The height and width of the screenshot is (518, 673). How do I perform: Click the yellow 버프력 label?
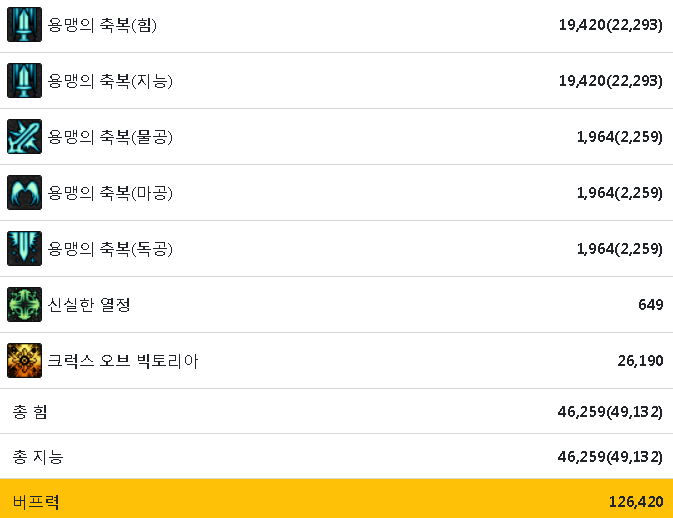click(x=36, y=502)
